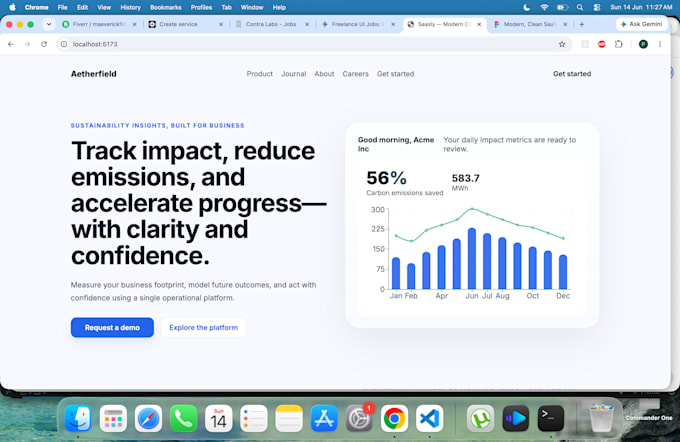Open Terminal from the dock

pos(551,419)
